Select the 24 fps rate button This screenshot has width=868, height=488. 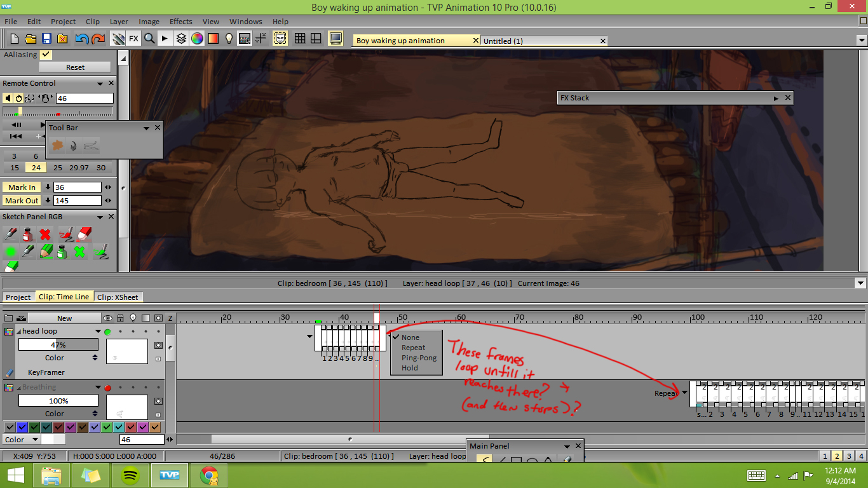point(36,168)
